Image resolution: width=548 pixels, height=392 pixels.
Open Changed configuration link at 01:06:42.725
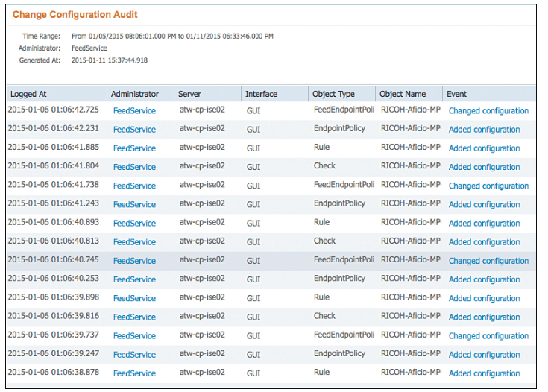pos(488,111)
